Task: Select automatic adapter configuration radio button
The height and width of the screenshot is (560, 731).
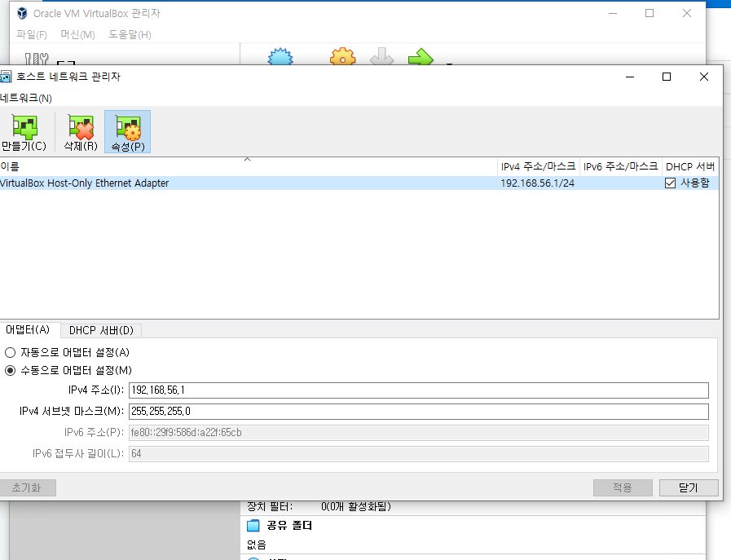Action: 11,352
